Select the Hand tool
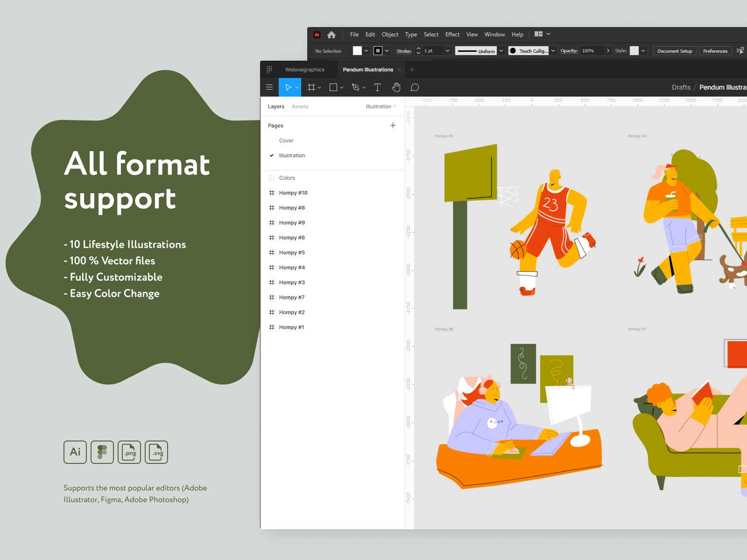The height and width of the screenshot is (560, 747). pos(396,87)
